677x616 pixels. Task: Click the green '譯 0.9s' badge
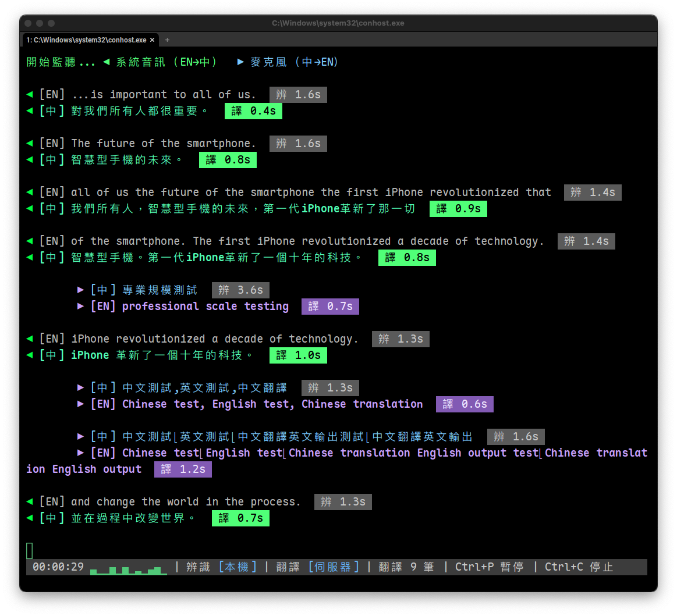click(459, 208)
